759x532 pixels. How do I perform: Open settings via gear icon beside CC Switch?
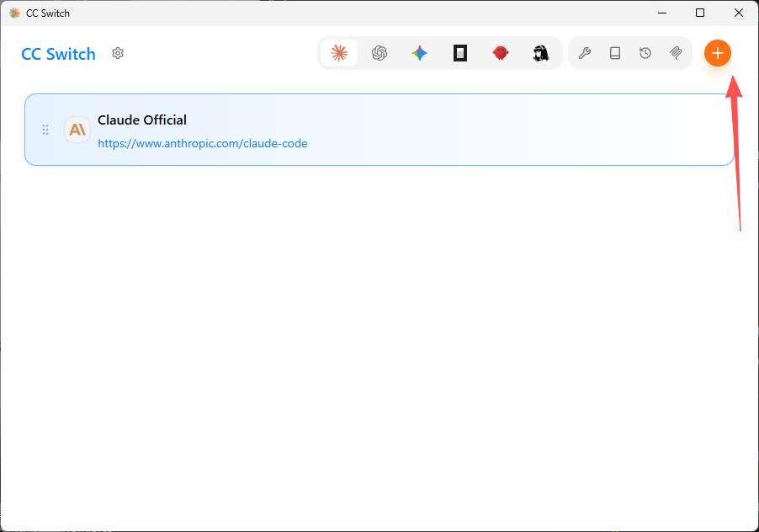coord(118,53)
